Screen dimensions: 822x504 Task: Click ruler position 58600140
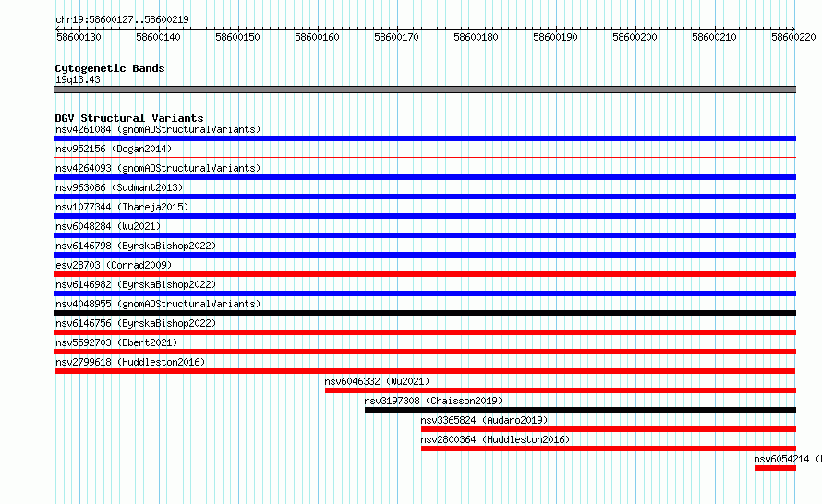pos(158,37)
